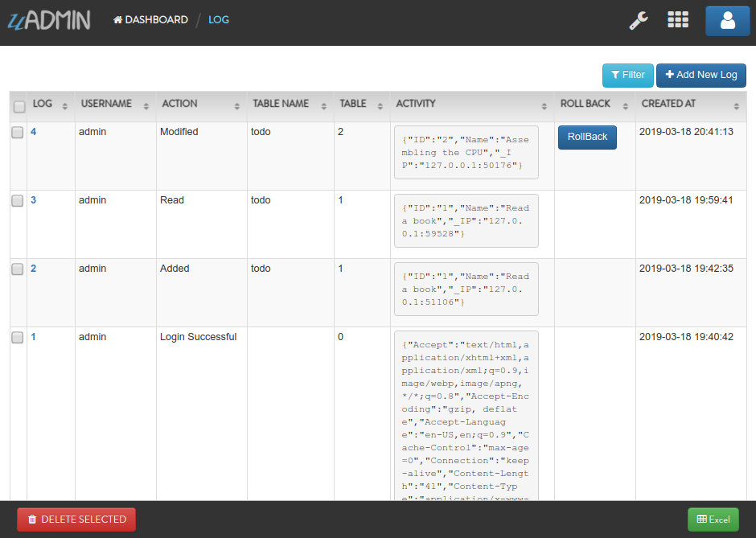Viewport: 756px width, 538px height.
Task: Check the checkbox for log 4
Action: (x=18, y=132)
